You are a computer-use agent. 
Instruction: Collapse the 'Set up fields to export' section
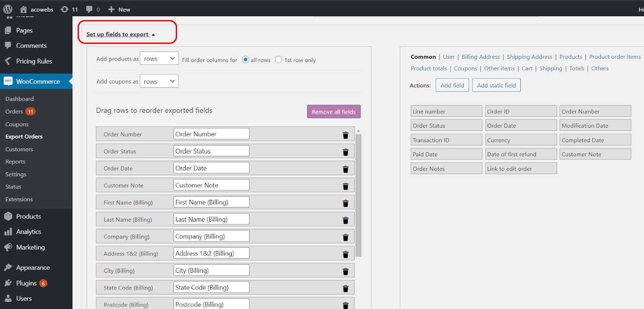click(x=121, y=34)
